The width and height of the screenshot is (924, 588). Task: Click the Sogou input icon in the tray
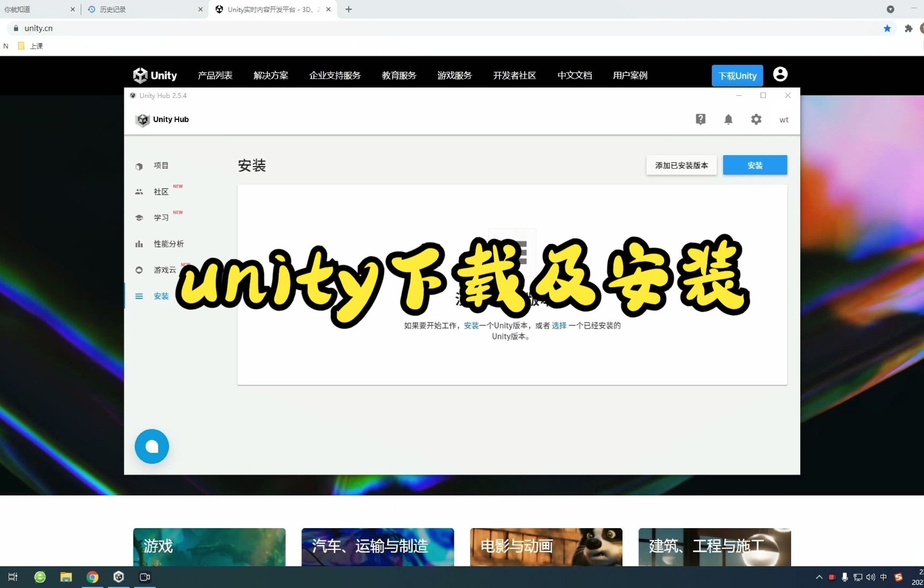(x=899, y=577)
